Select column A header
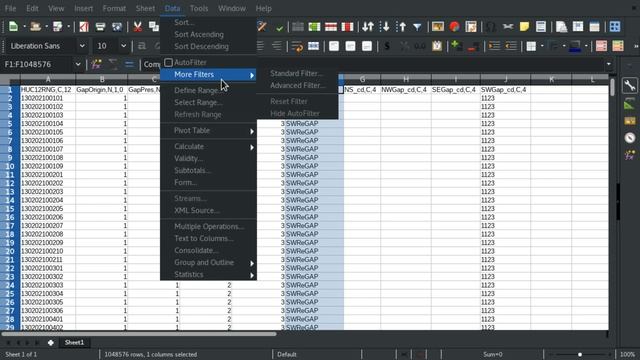Image resolution: width=640 pixels, height=360 pixels. pos(48,80)
